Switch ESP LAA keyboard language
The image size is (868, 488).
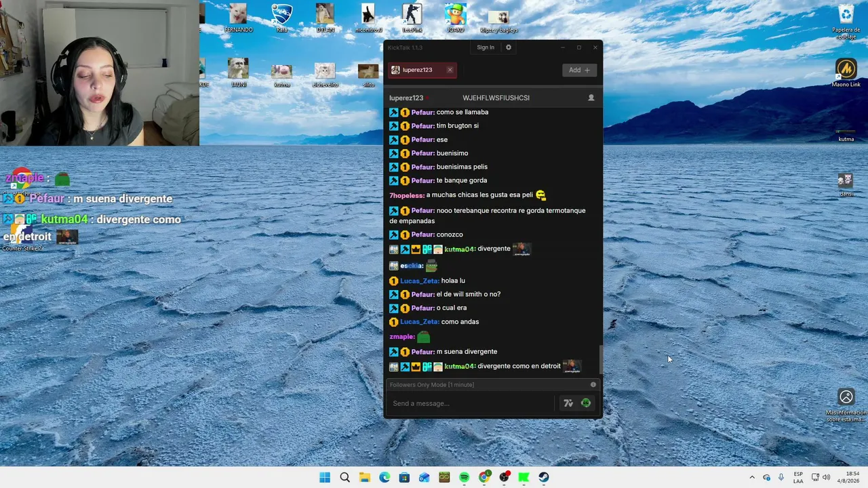click(x=798, y=477)
